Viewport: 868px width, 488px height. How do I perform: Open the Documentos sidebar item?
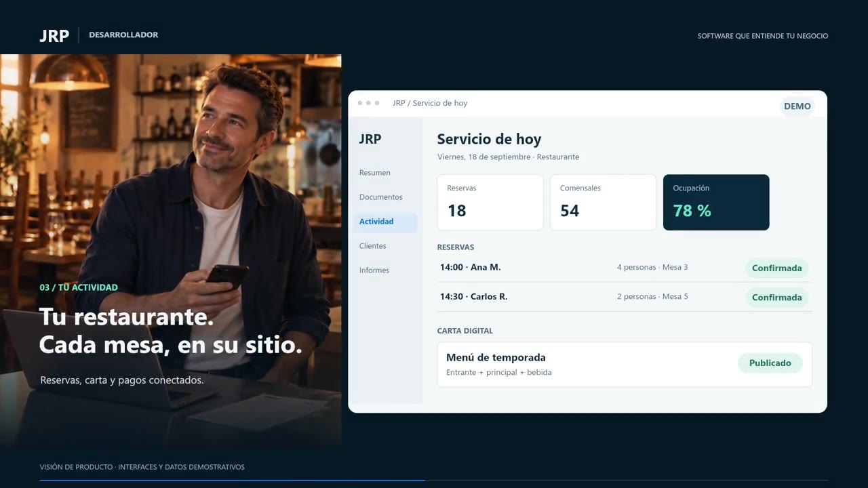coord(381,197)
